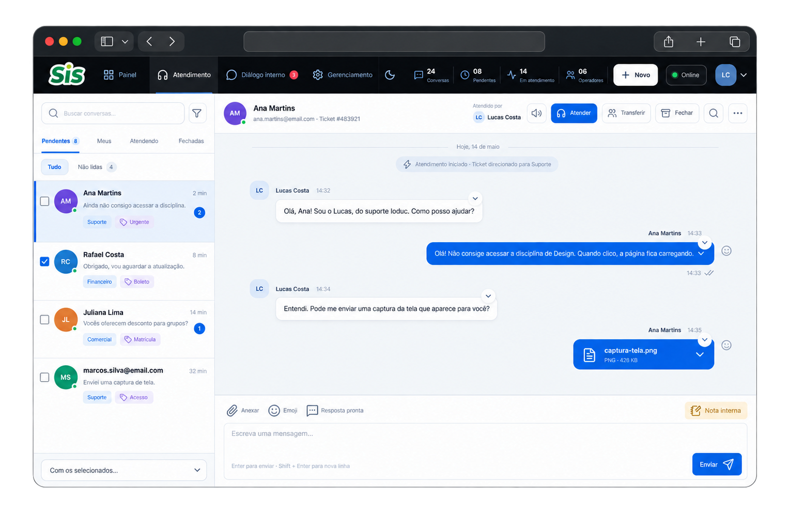Uncheck the Rafael Costa conversation checkbox
Image resolution: width=789 pixels, height=532 pixels.
coord(45,261)
